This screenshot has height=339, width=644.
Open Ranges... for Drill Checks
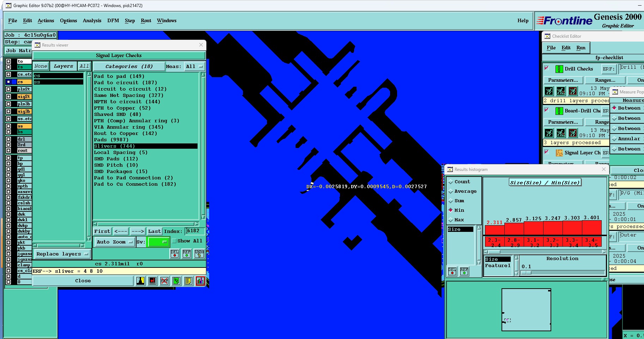[x=605, y=80]
